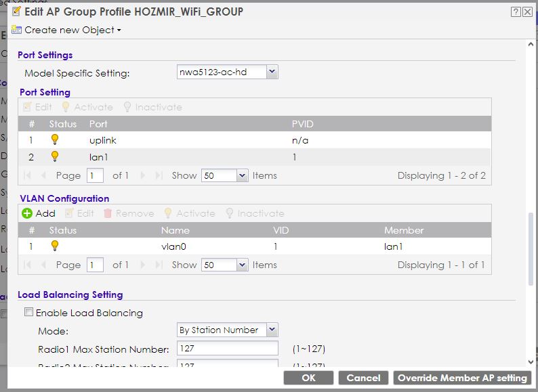Click Activate in the VLAN Configuration toolbar
This screenshot has width=538, height=392.
click(190, 213)
